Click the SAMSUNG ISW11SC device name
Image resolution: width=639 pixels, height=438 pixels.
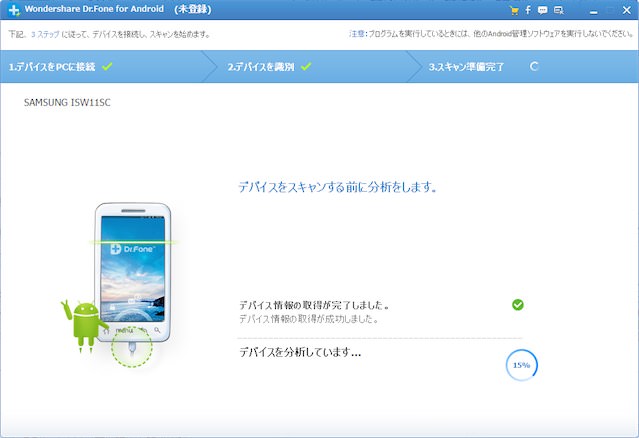(67, 102)
